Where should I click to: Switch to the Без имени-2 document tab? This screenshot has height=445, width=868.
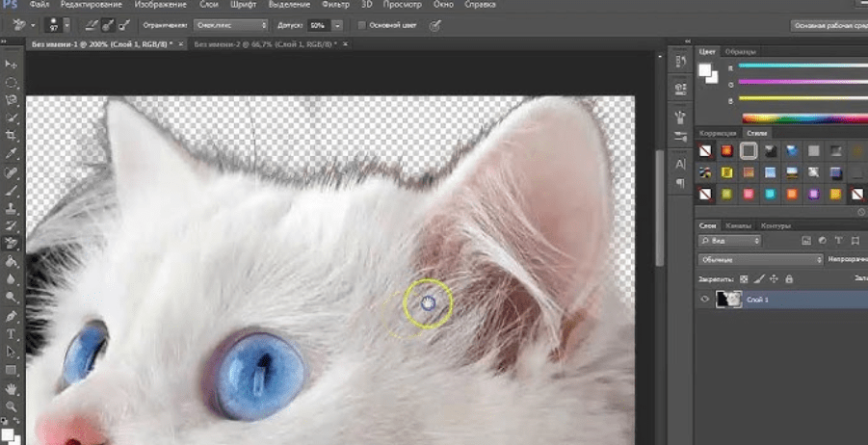[x=266, y=44]
